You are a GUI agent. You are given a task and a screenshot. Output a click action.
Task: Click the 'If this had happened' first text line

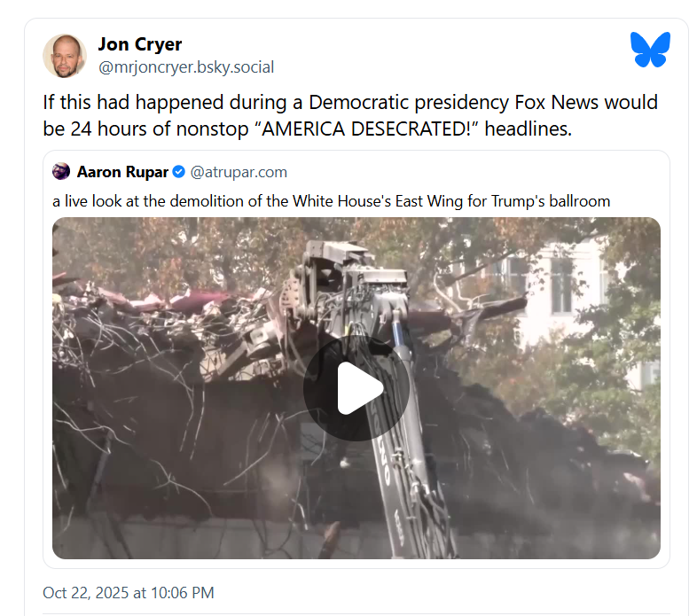pos(350,102)
